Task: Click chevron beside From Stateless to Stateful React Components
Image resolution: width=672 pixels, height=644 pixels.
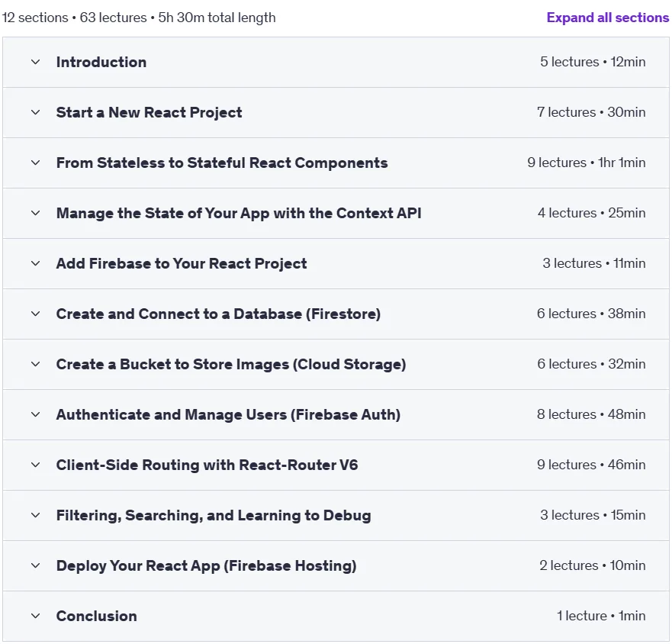Action: (x=36, y=163)
